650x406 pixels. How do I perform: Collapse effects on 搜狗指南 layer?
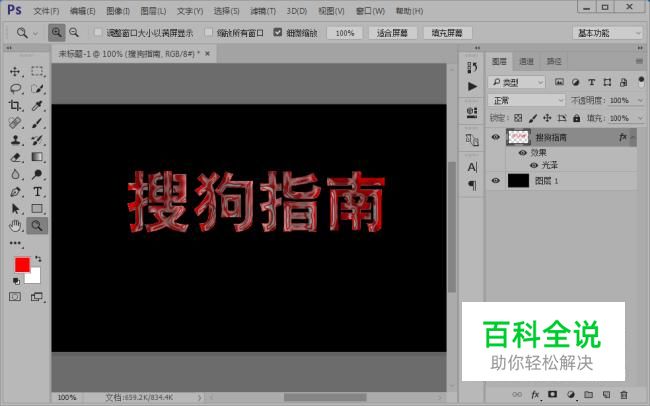633,137
